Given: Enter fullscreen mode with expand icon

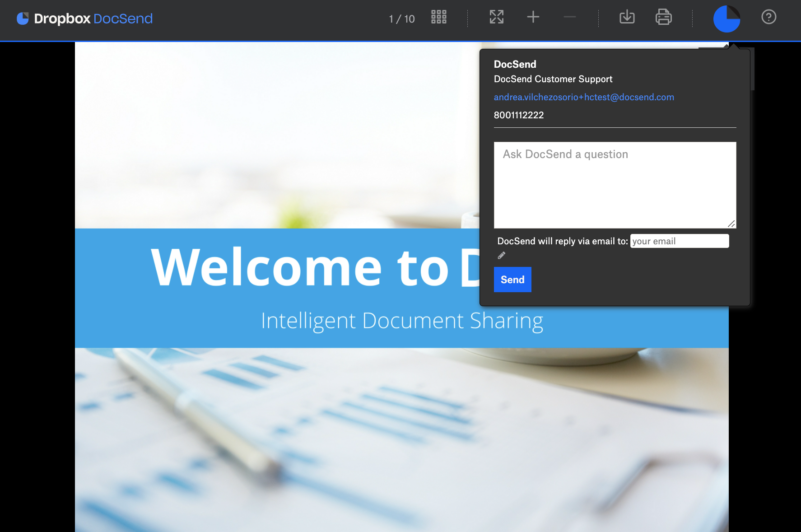Looking at the screenshot, I should 497,17.
